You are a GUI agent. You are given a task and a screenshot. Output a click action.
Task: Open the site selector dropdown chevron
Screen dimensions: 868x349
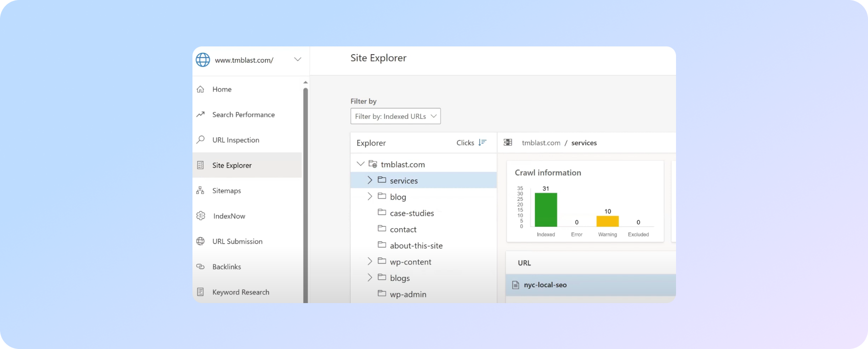point(298,59)
